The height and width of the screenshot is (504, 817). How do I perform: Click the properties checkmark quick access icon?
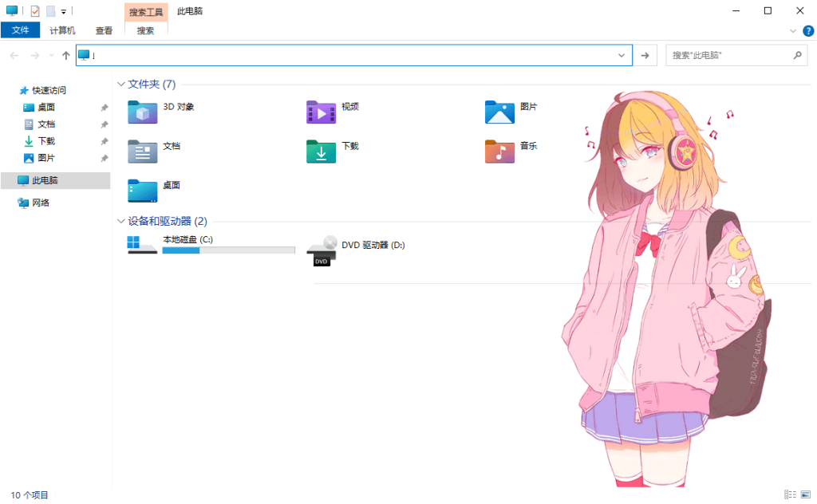[x=35, y=11]
